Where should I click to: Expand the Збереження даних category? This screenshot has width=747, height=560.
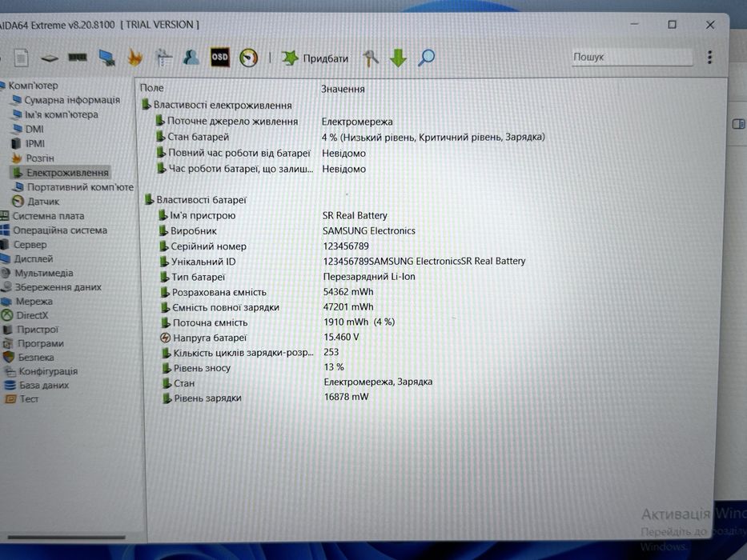click(51, 287)
